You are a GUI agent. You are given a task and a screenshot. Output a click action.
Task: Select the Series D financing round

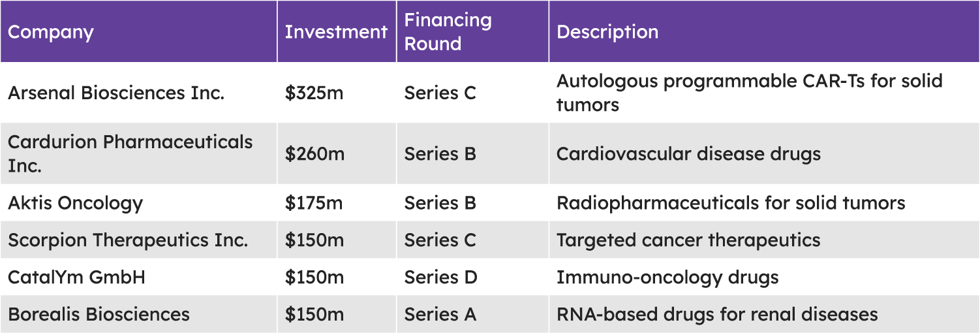tap(440, 277)
